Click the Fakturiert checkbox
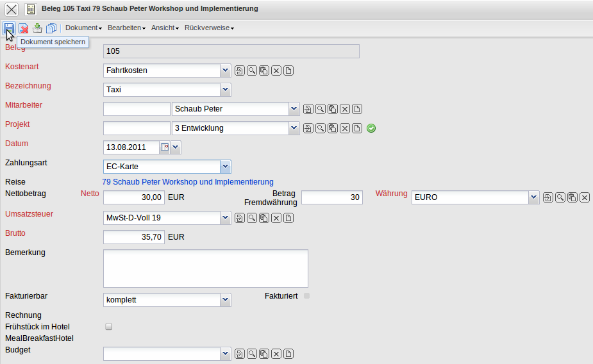This screenshot has height=364, width=593. click(x=306, y=295)
